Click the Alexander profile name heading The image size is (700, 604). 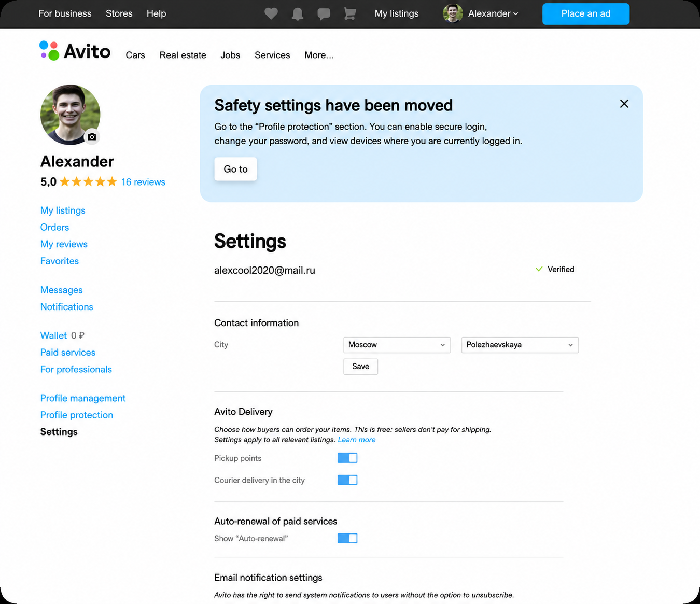(x=77, y=161)
